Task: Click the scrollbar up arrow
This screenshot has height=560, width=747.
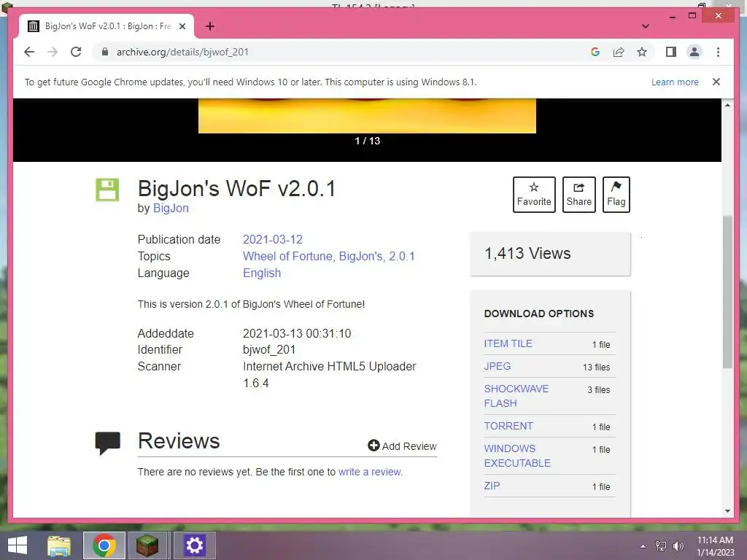Action: [727, 105]
